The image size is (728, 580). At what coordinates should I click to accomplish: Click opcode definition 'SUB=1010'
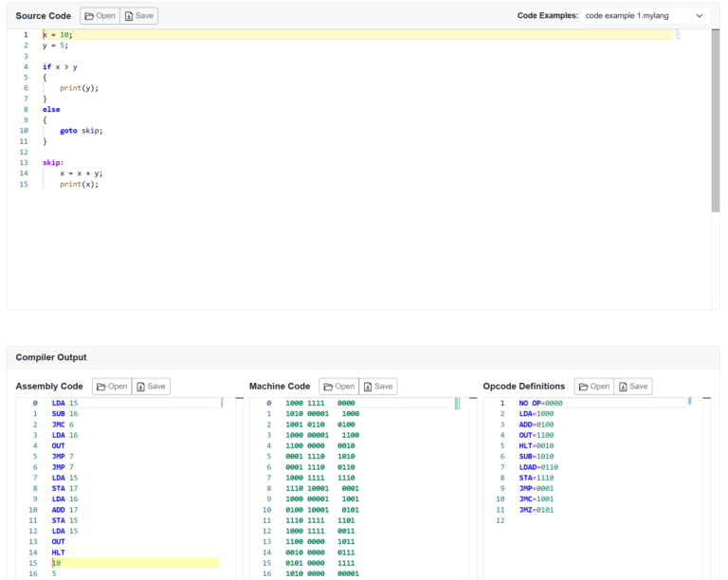point(537,457)
